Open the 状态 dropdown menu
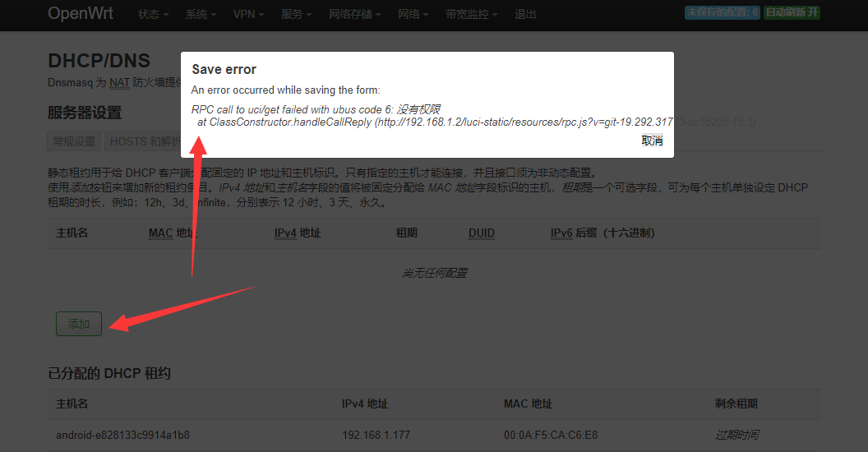Image resolution: width=868 pixels, height=452 pixels. [x=153, y=15]
